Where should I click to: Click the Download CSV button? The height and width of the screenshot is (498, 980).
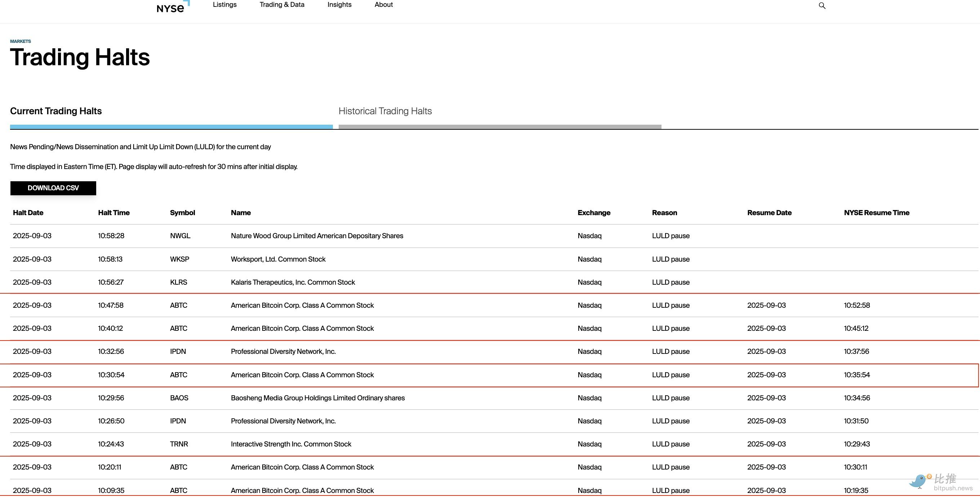tap(53, 188)
